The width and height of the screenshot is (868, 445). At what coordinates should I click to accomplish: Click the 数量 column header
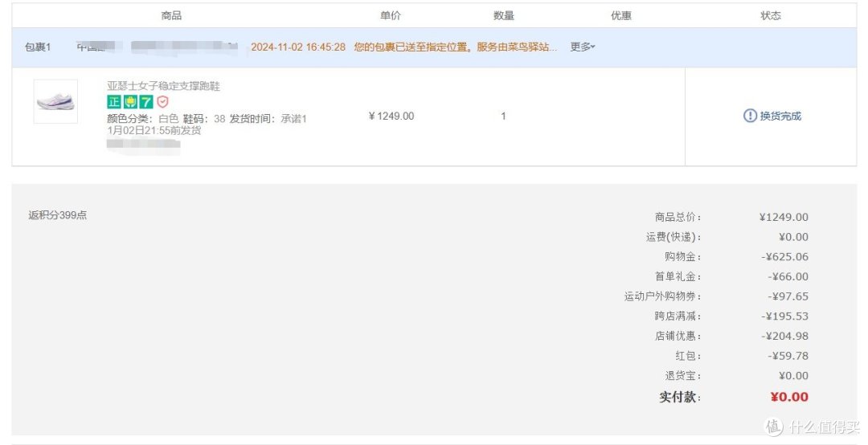coord(504,15)
